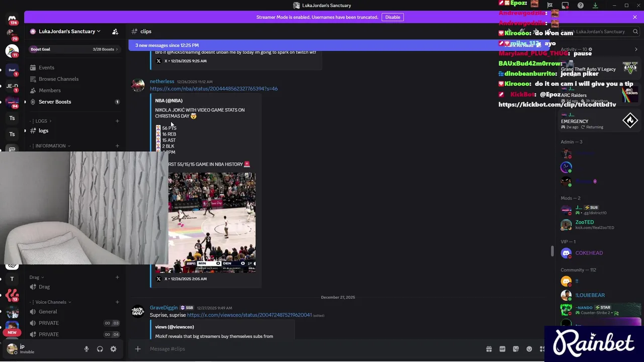Open !LOUIEBEAR member entry
The image size is (644, 362).
point(599,295)
